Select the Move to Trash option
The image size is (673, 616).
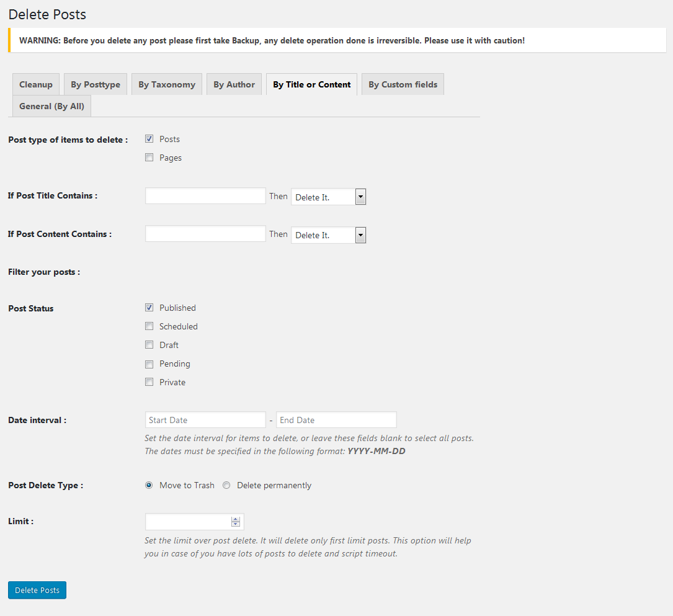[x=149, y=485]
